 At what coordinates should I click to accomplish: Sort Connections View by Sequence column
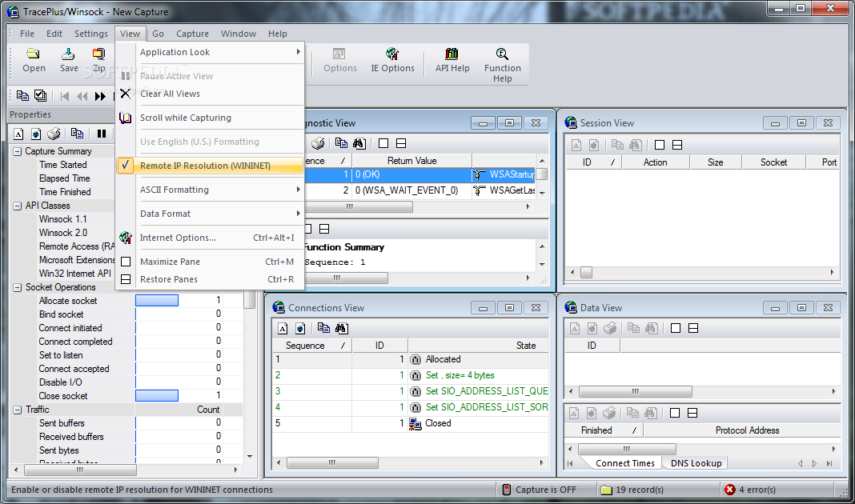pos(312,346)
